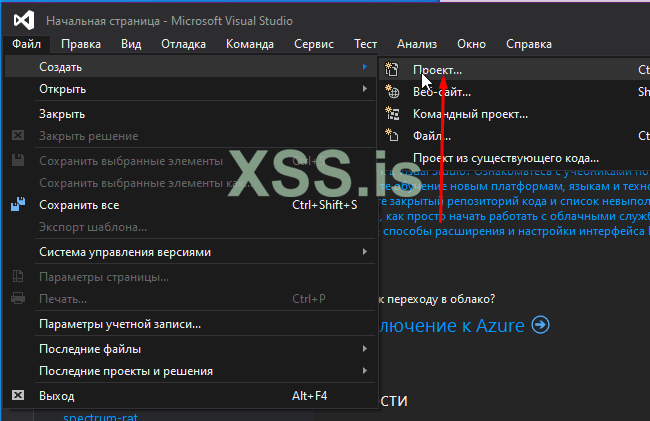Choose Веб-сайт... in the submenu
650x421 pixels.
[x=514, y=92]
